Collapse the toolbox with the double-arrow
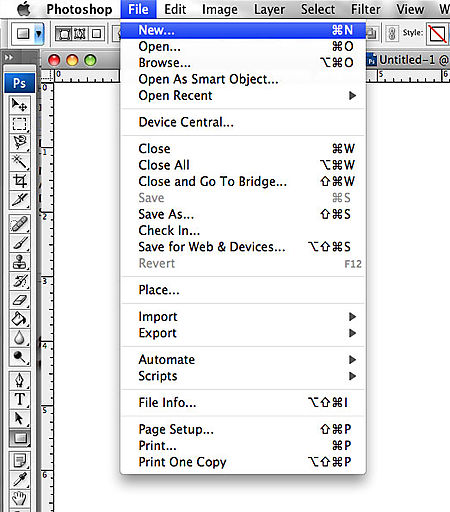This screenshot has height=512, width=450. [9, 58]
